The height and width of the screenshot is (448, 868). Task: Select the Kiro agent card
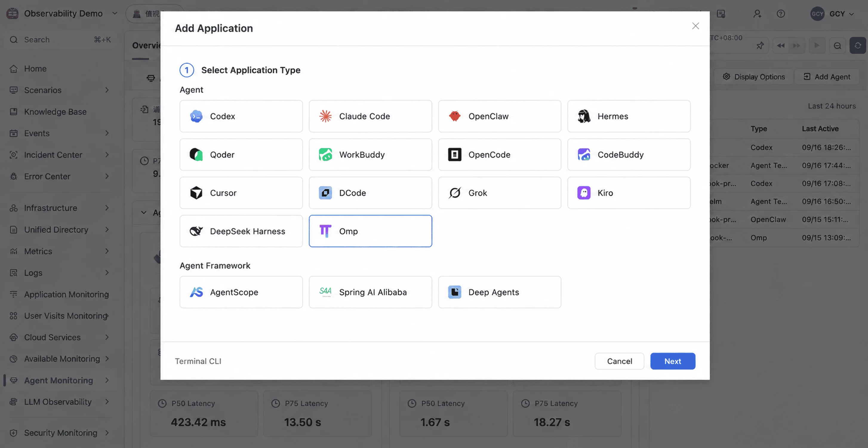pos(629,193)
